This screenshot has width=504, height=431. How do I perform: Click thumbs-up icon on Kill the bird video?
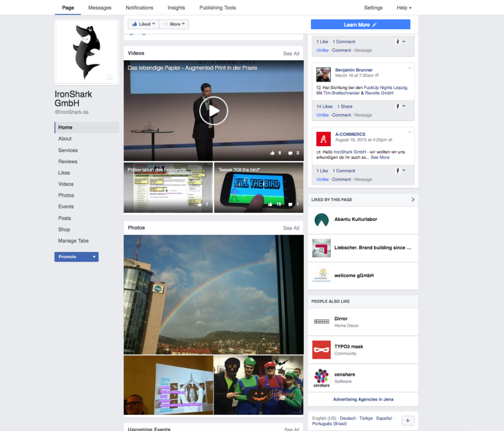click(x=270, y=204)
